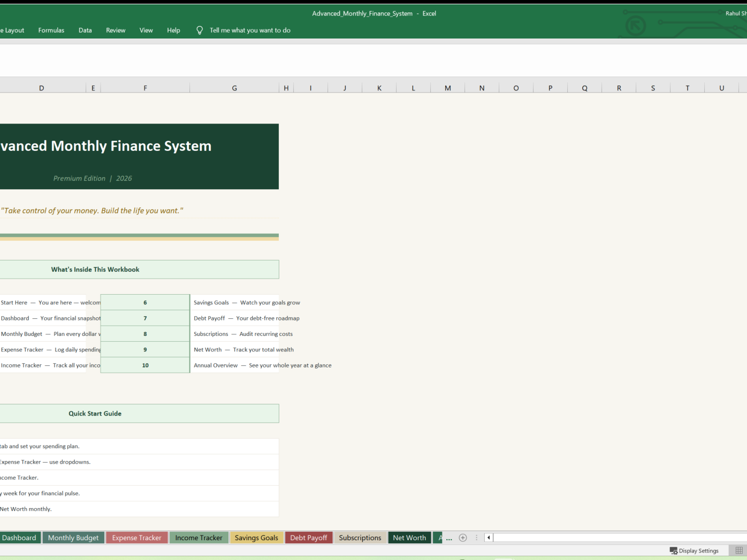
Task: Open the View ribbon tab
Action: click(146, 30)
